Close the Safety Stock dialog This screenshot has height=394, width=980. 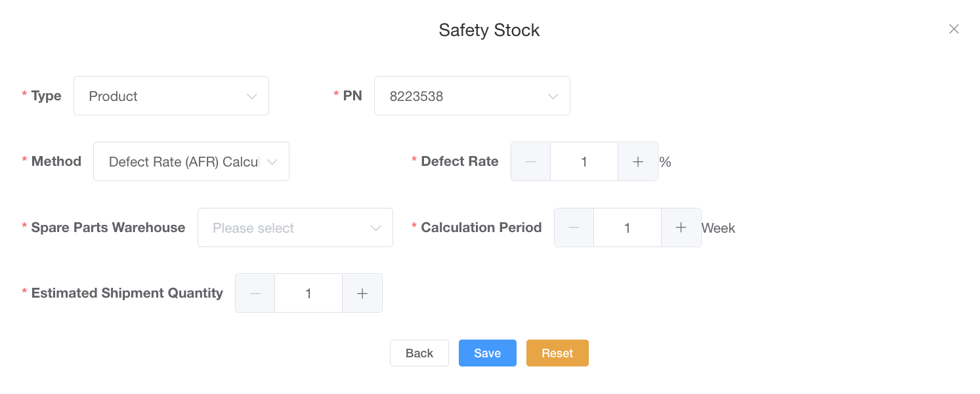954,29
